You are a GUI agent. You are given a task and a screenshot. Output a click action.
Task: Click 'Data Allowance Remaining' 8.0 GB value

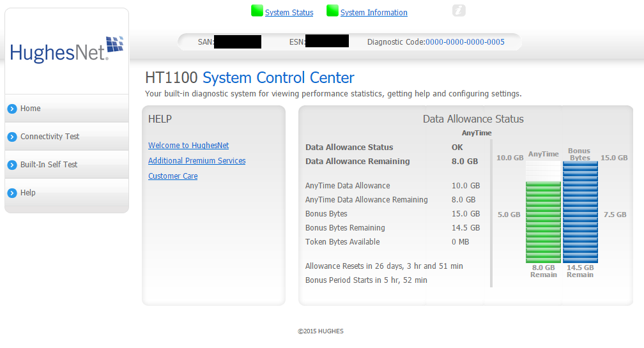[x=465, y=162]
